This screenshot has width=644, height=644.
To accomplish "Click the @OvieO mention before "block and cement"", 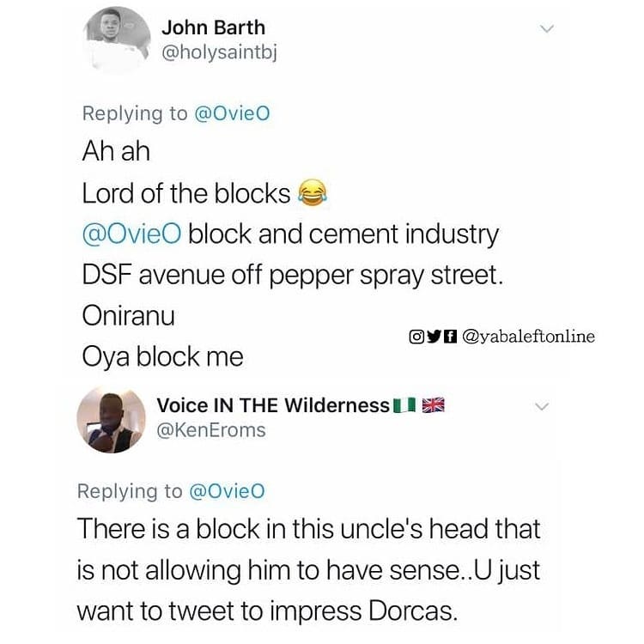I will pos(131,233).
